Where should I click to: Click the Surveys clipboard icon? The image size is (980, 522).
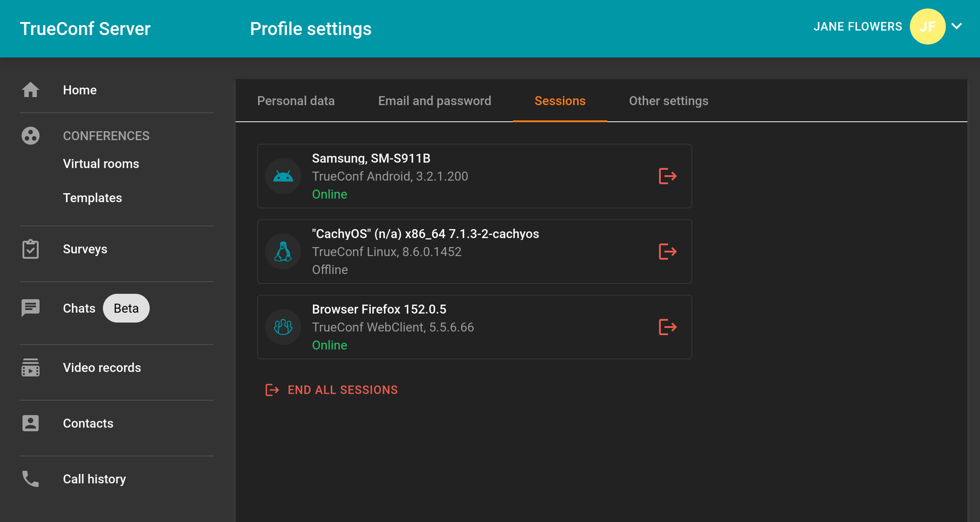pyautogui.click(x=31, y=249)
